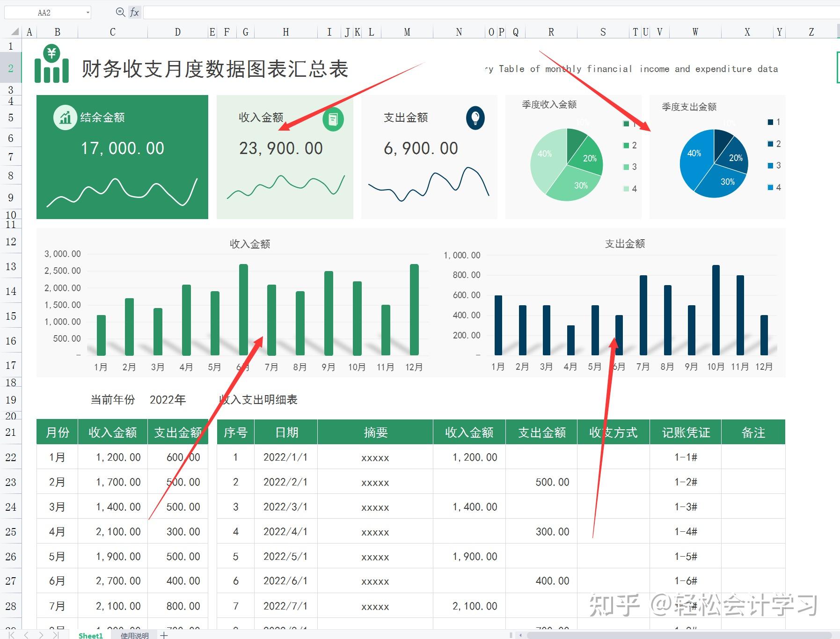Screen dimensions: 840x639
Task: Open the fx insert function button
Action: click(134, 12)
